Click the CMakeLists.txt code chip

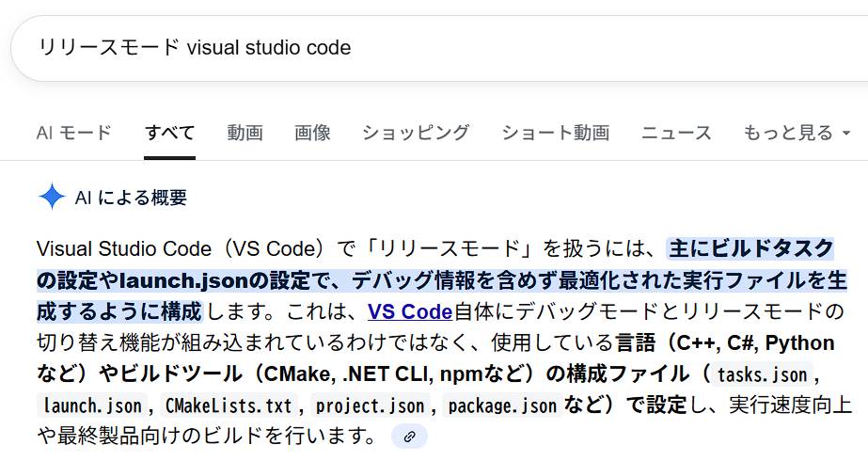(228, 406)
